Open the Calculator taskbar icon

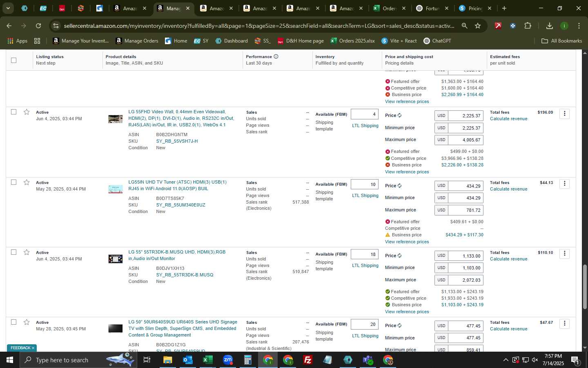(x=247, y=360)
